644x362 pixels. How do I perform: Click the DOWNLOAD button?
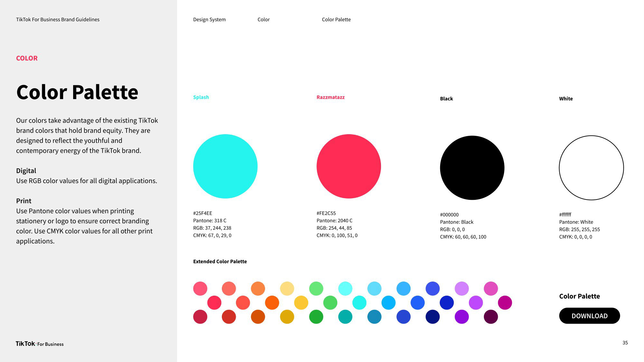pos(589,316)
